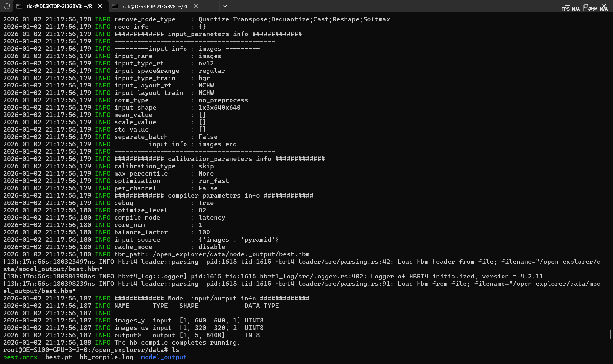613x364 pixels.
Task: Click the terminal scrollbar thumb at right
Action: coord(610,334)
